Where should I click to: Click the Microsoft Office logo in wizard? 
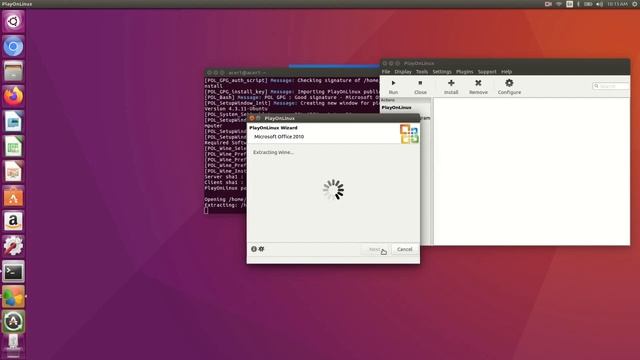pyautogui.click(x=409, y=134)
